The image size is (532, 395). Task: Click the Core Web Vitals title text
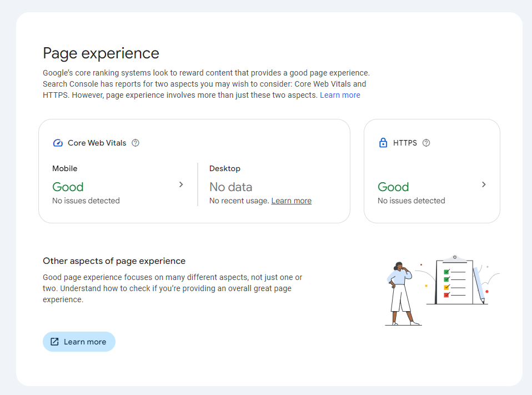pos(97,143)
